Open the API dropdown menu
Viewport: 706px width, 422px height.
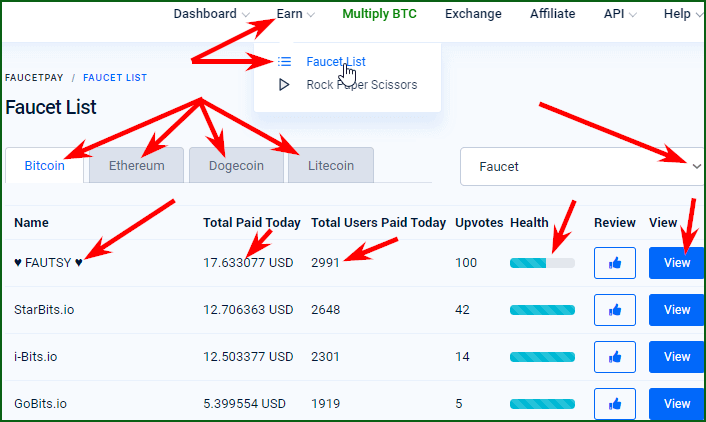(620, 14)
